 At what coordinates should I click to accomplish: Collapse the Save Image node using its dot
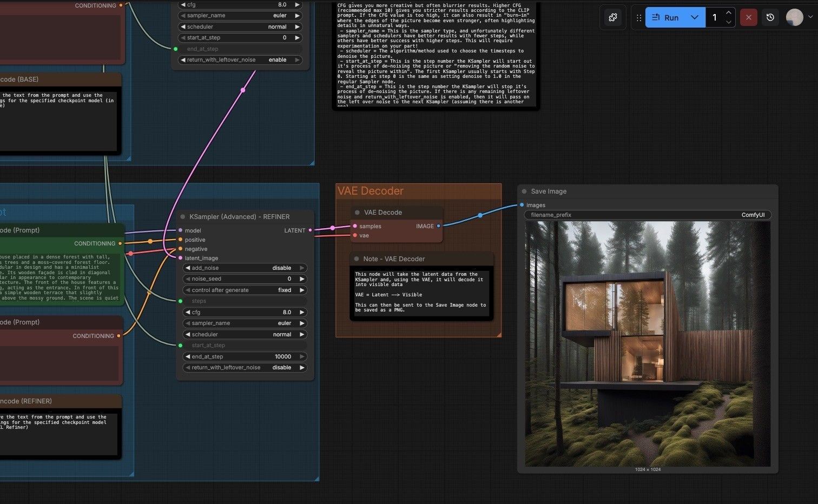[524, 191]
